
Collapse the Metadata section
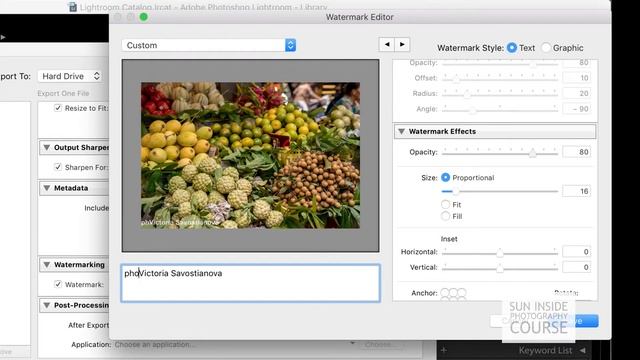click(x=47, y=188)
